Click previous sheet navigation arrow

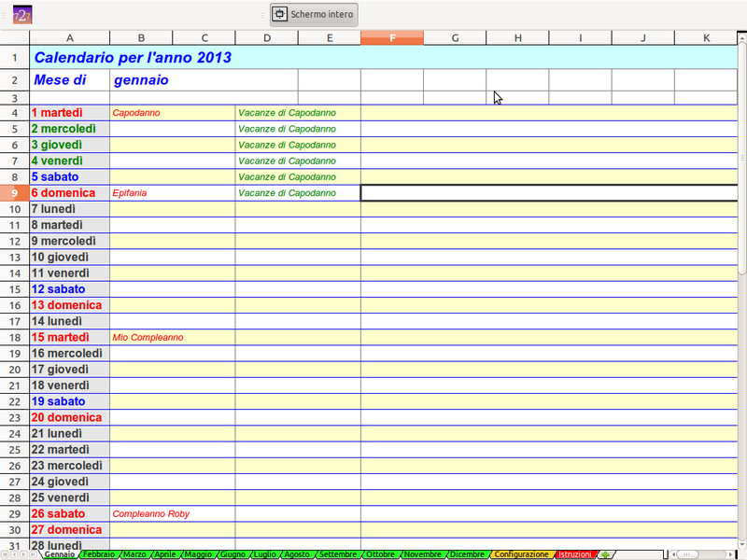pos(14,554)
